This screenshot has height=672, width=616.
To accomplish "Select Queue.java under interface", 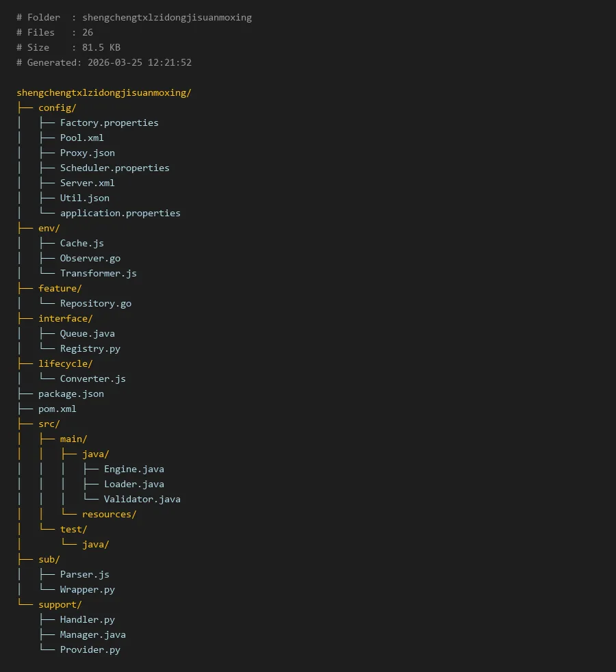I will [x=87, y=333].
